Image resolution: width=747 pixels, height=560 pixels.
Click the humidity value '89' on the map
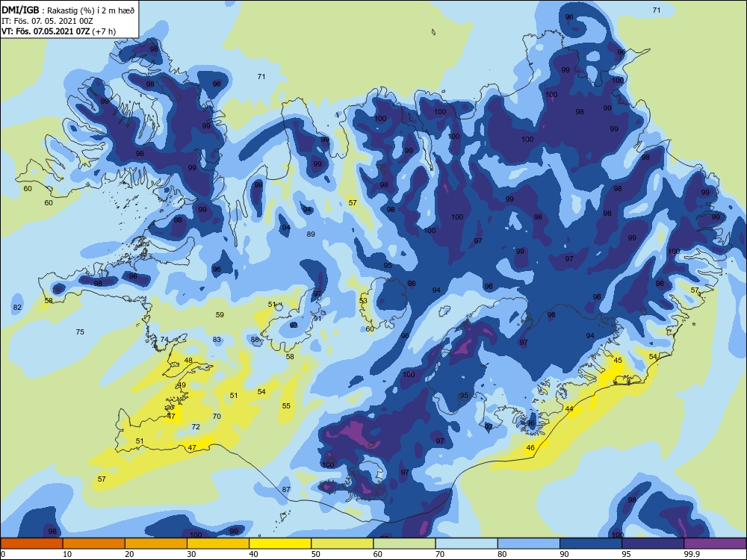(x=311, y=234)
